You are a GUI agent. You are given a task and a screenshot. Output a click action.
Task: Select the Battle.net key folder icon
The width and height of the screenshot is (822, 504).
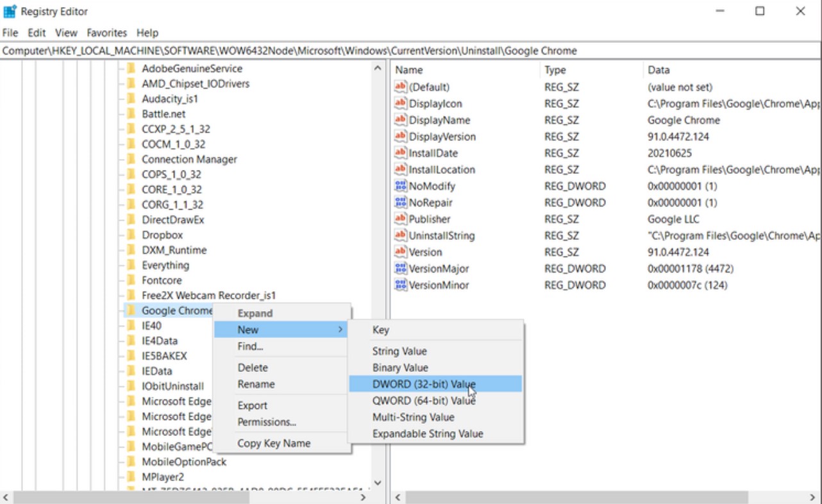click(131, 113)
